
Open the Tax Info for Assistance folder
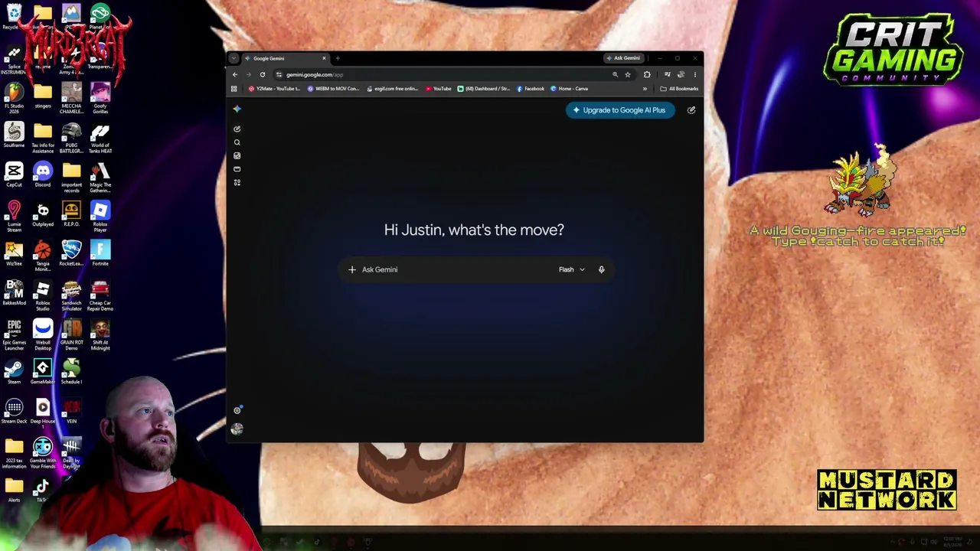43,138
